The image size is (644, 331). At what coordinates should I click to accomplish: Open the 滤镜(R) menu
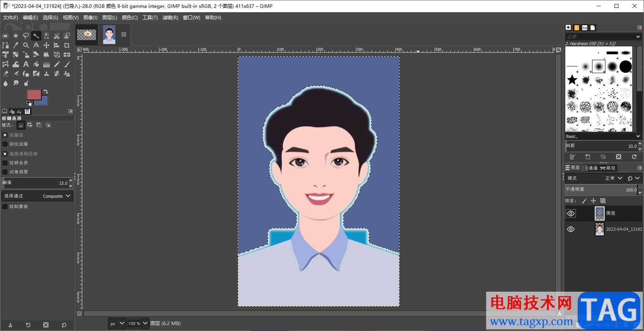[x=170, y=18]
